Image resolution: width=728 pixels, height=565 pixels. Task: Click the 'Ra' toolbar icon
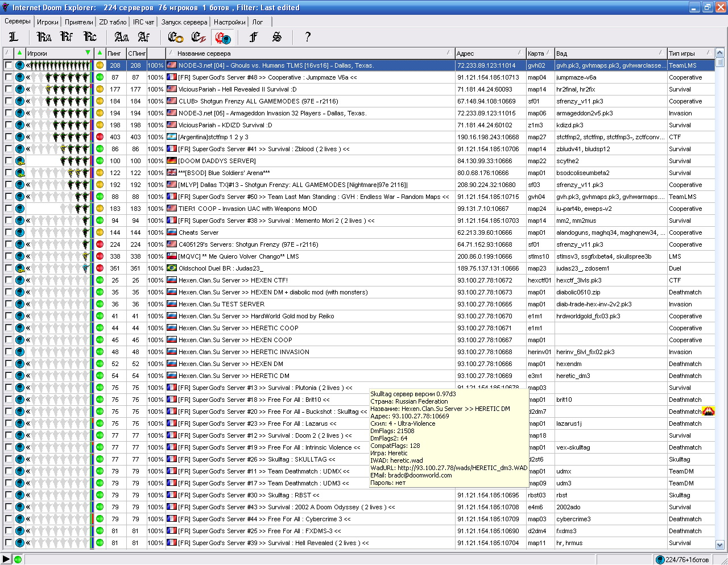point(44,37)
